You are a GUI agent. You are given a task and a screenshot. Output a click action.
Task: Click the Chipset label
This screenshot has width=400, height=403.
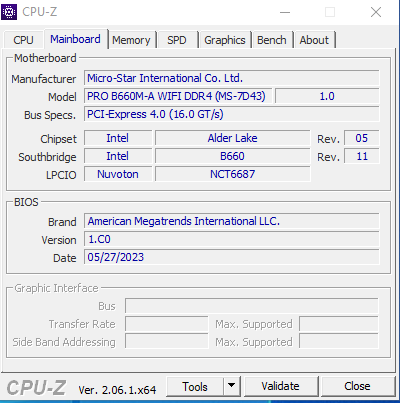pyautogui.click(x=58, y=139)
